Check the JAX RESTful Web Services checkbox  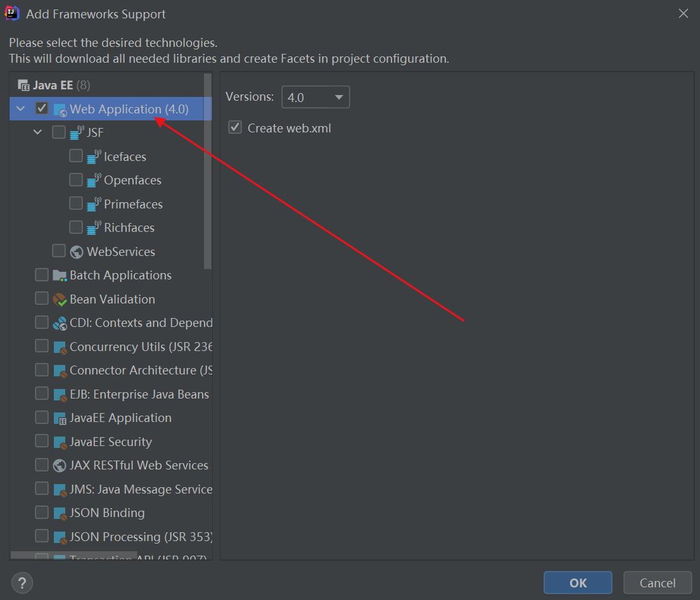click(42, 465)
